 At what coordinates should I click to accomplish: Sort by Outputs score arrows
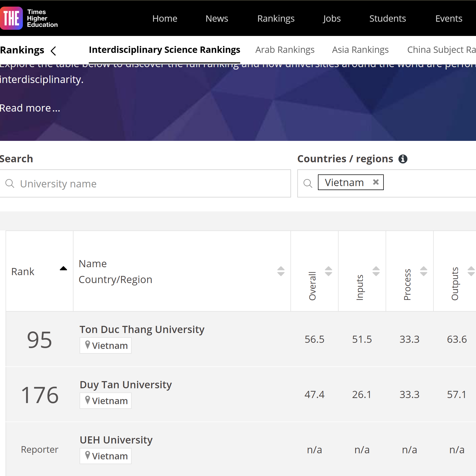coord(471,271)
